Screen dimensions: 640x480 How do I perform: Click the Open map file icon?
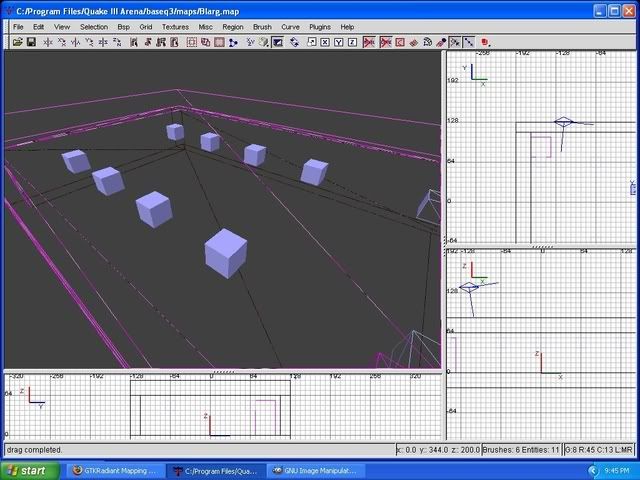tap(17, 42)
